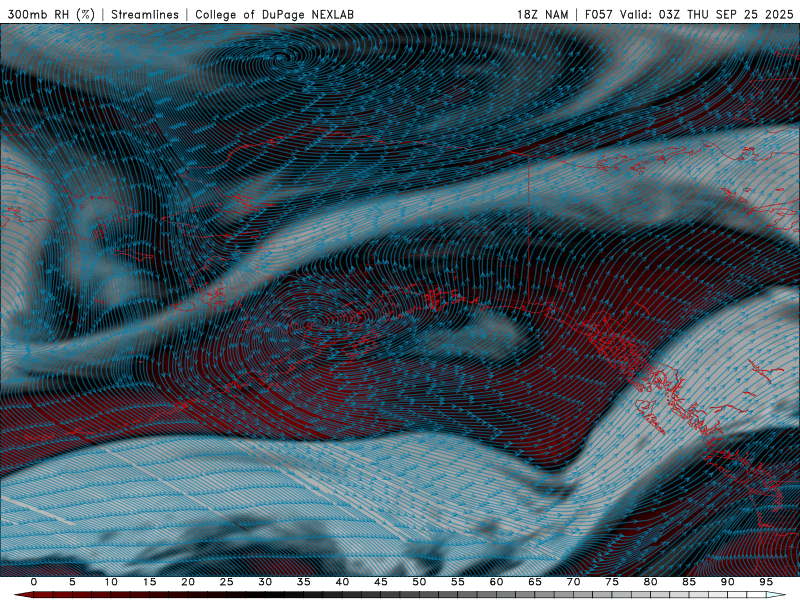Select the "70" tick label on the color scale
Screen dimensions: 800x600
573,582
